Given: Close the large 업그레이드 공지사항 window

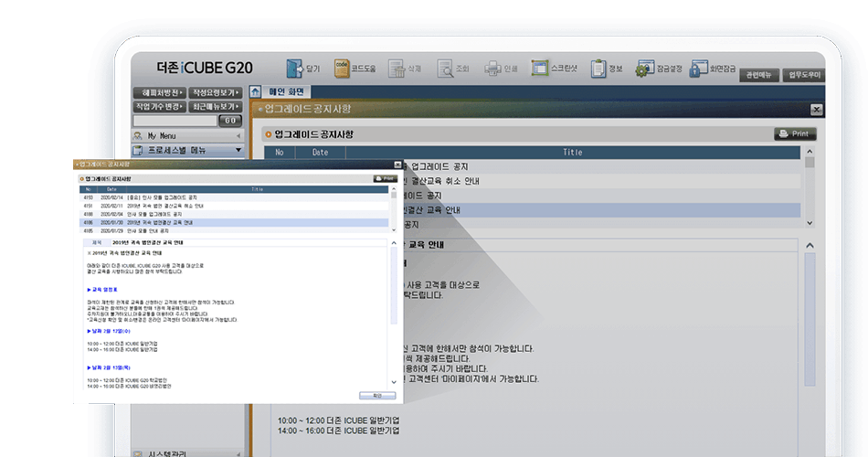Looking at the screenshot, I should pyautogui.click(x=817, y=110).
